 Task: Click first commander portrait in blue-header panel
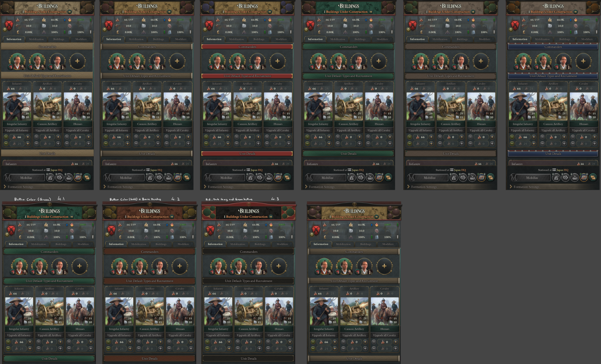click(523, 61)
